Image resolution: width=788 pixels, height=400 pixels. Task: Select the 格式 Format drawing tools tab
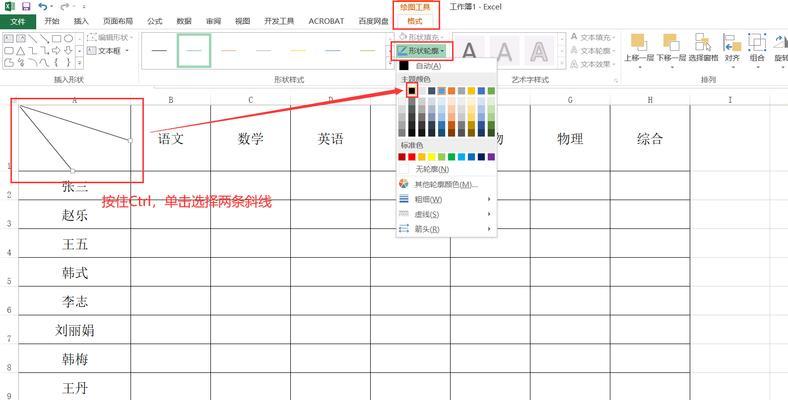click(415, 21)
